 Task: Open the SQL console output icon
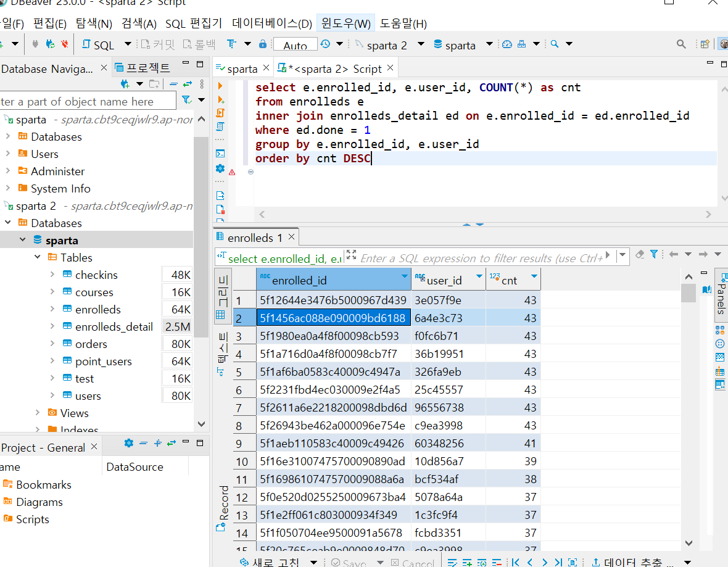tap(220, 153)
